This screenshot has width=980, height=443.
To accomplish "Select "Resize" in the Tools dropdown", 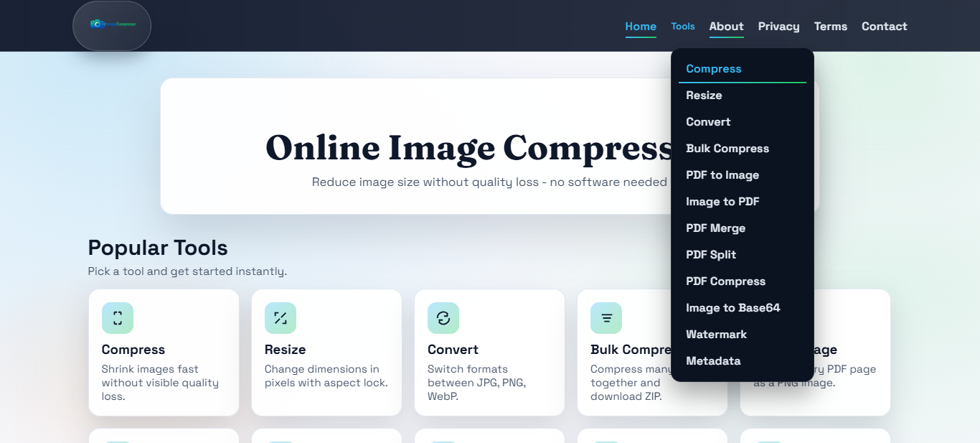I will [x=704, y=95].
